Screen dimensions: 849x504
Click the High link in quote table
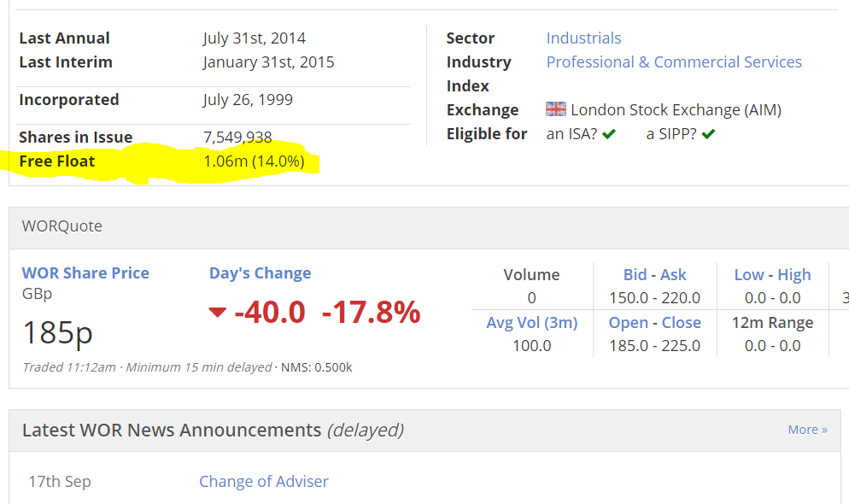pyautogui.click(x=794, y=275)
